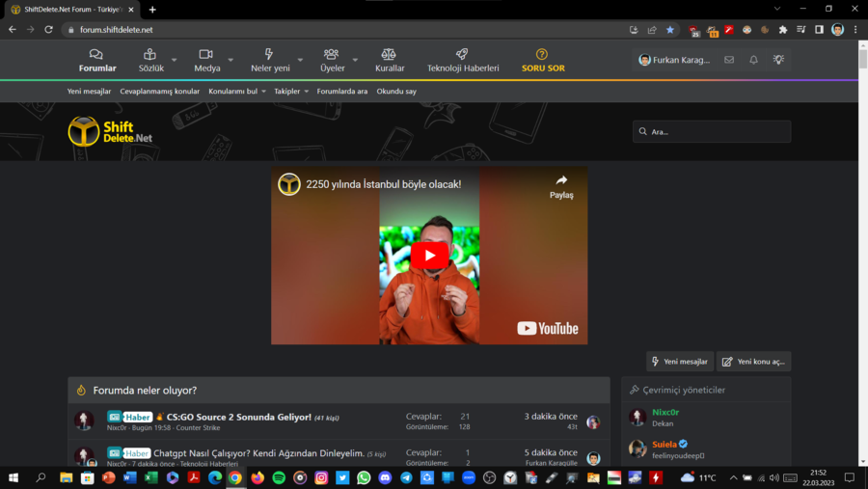Bookmark this page with the star icon
The image size is (868, 489).
670,30
